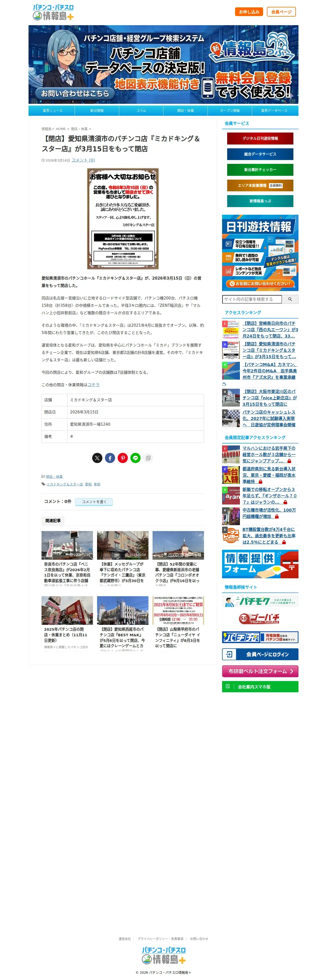
Task: Open the パチ充 charging-store search banner
Action: click(x=260, y=637)
